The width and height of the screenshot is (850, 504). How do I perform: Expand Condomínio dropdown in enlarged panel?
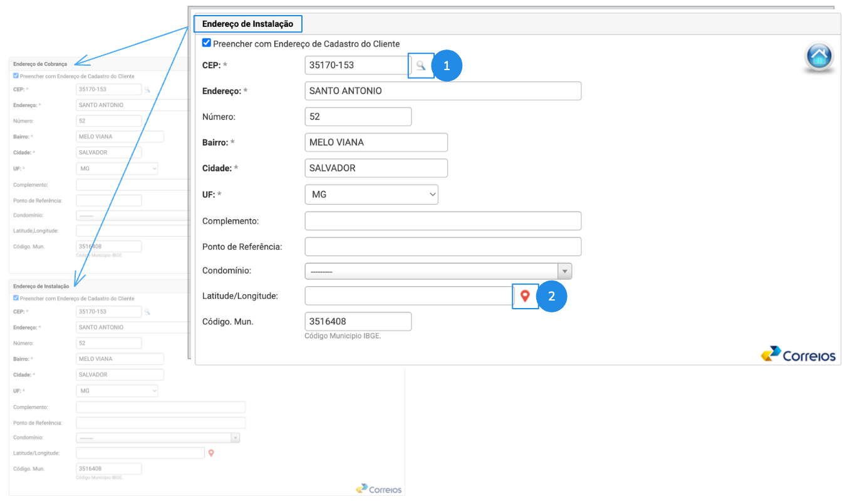(565, 271)
